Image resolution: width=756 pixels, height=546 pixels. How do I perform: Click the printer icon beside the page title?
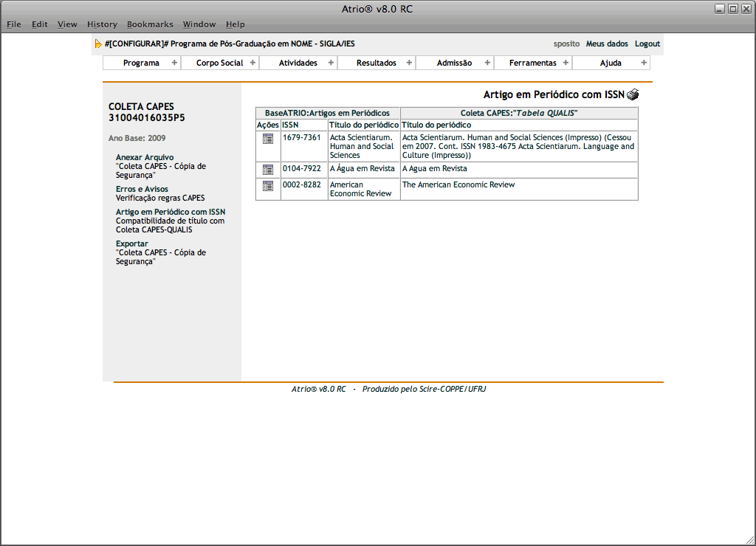633,94
